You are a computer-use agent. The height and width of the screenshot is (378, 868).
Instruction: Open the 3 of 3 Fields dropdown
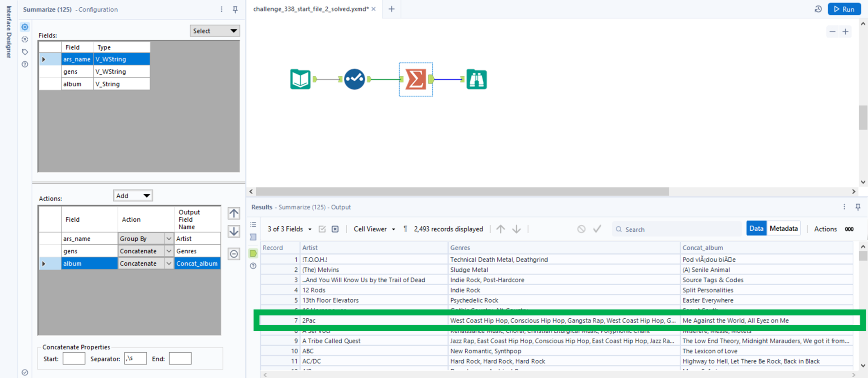[x=289, y=229]
